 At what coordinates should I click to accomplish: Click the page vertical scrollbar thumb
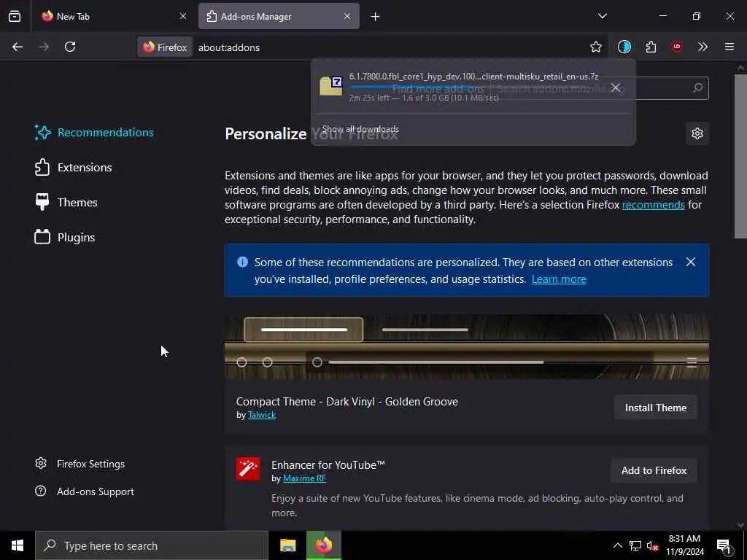tap(740, 156)
